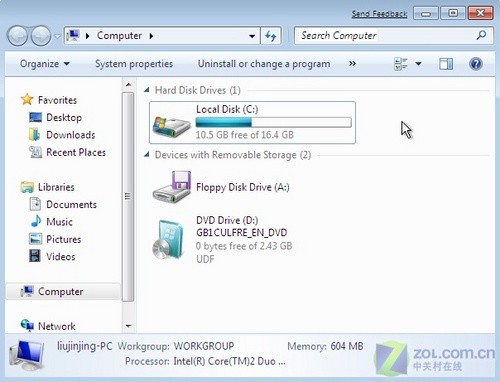This screenshot has width=500, height=382.
Task: Open recent pages dropdown next to Forward button
Action: [57, 36]
